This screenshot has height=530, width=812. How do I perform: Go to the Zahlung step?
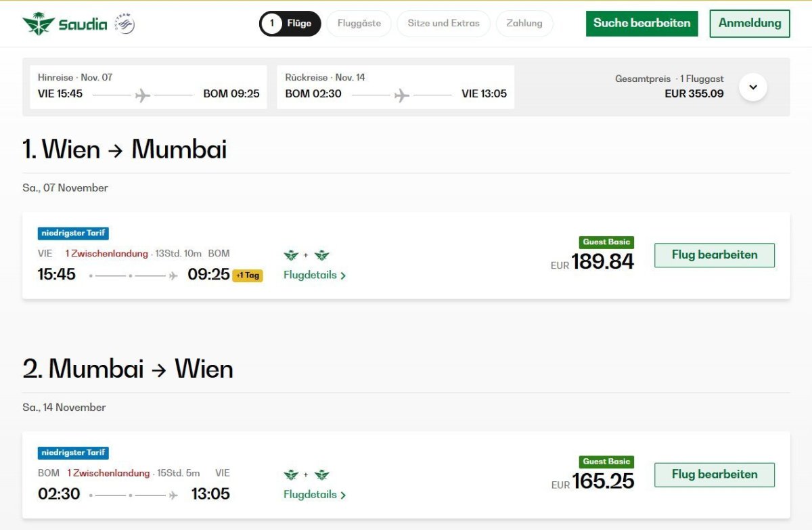524,24
